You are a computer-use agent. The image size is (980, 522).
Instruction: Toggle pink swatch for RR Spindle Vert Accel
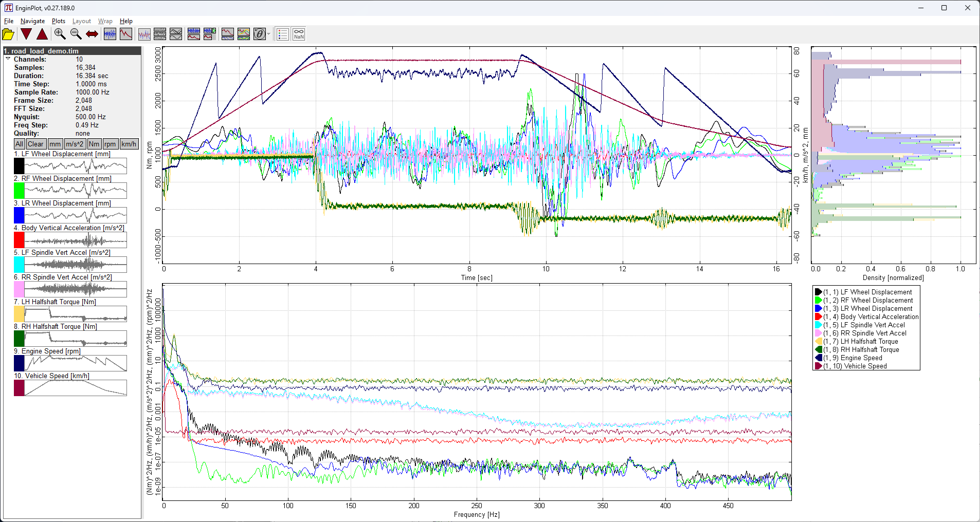click(19, 289)
